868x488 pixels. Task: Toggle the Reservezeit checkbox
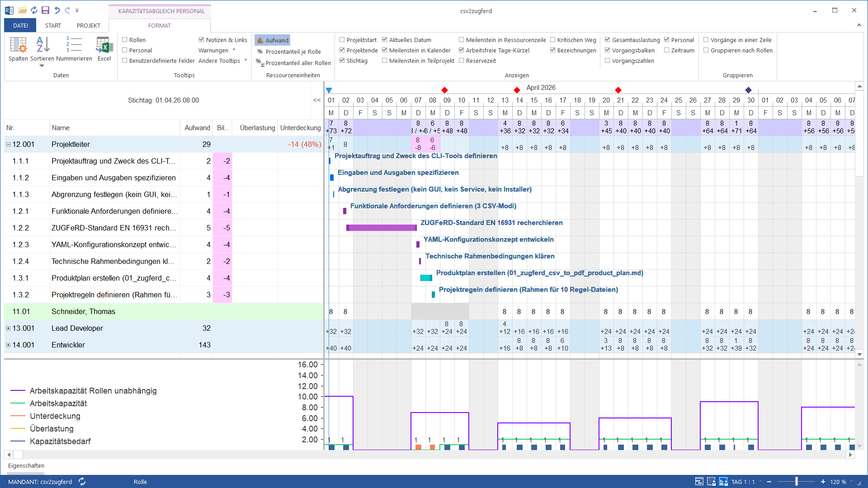tap(462, 61)
